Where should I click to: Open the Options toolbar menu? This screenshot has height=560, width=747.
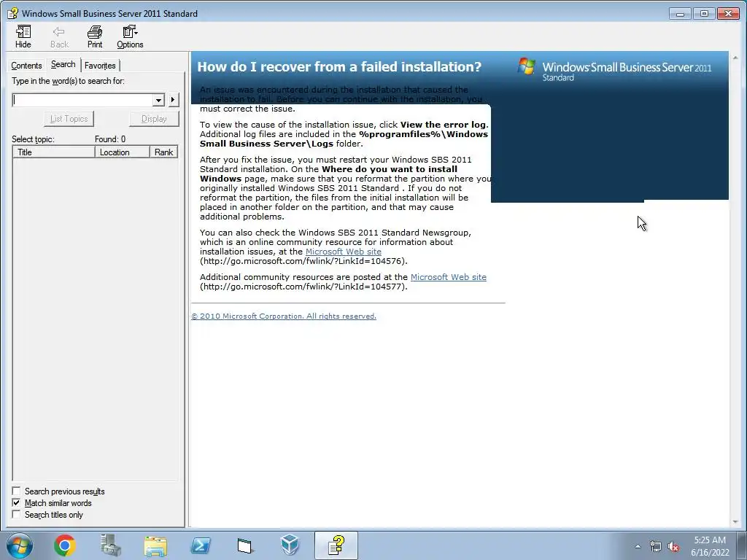coord(130,36)
